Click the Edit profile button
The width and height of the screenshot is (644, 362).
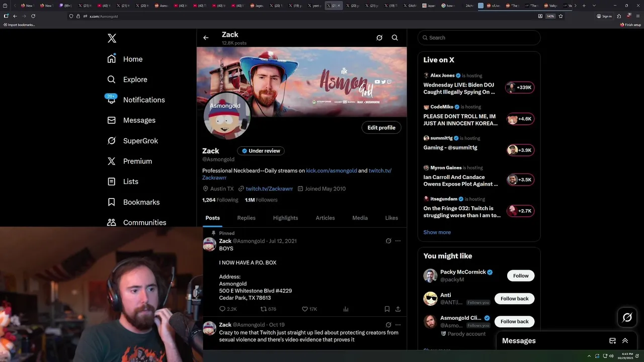pyautogui.click(x=381, y=128)
